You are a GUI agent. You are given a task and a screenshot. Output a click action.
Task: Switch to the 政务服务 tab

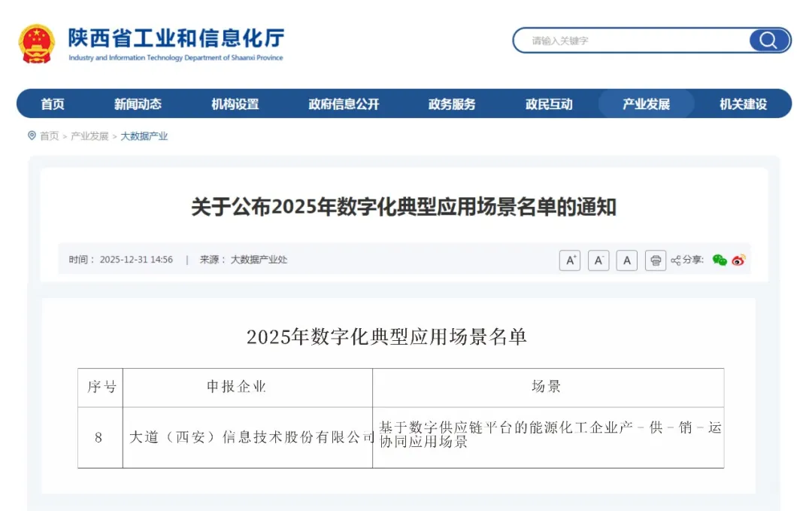click(x=451, y=104)
